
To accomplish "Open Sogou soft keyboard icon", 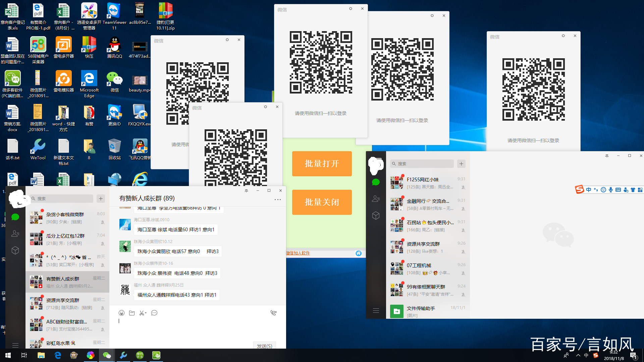I will (x=618, y=190).
